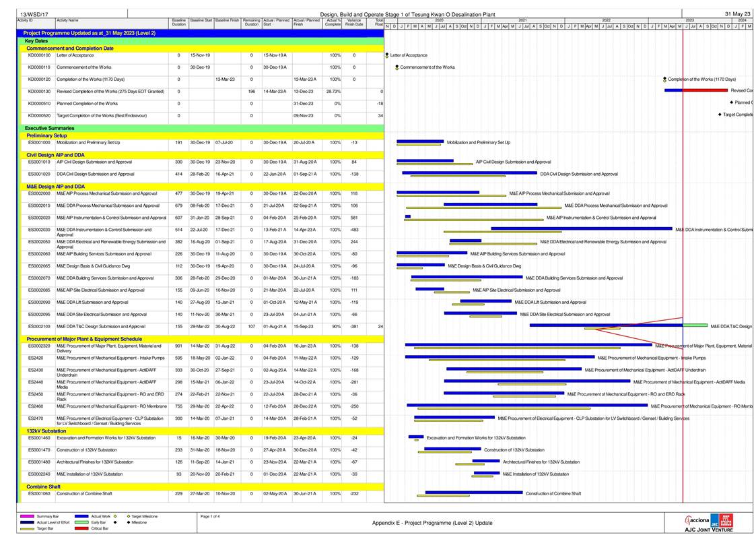756x535 pixels.
Task: Click the Variance Finish Date column header
Action: [354, 23]
